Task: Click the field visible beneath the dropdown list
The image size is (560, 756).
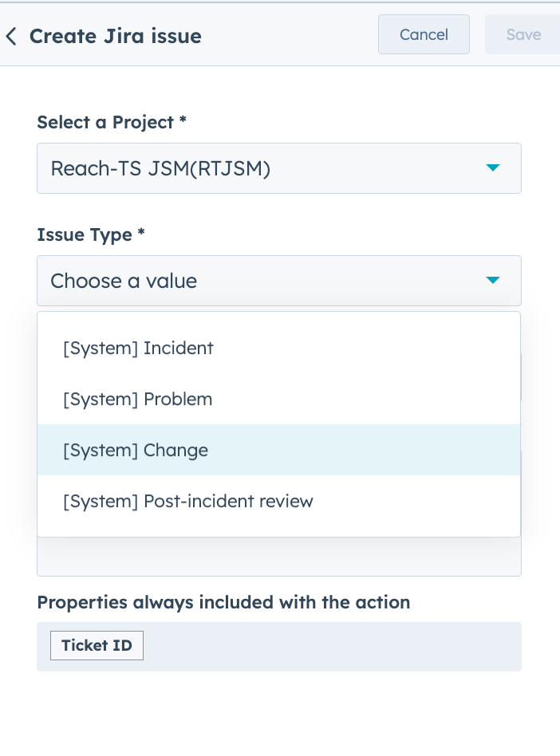Action: click(x=278, y=557)
